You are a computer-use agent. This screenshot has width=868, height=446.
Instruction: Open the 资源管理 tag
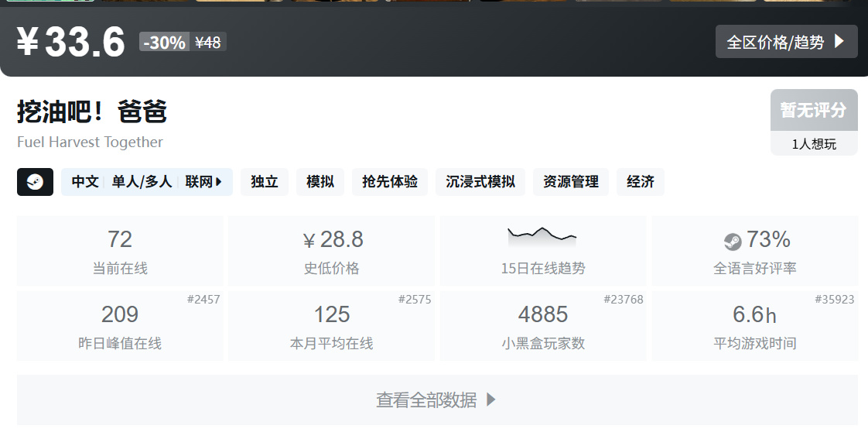571,182
